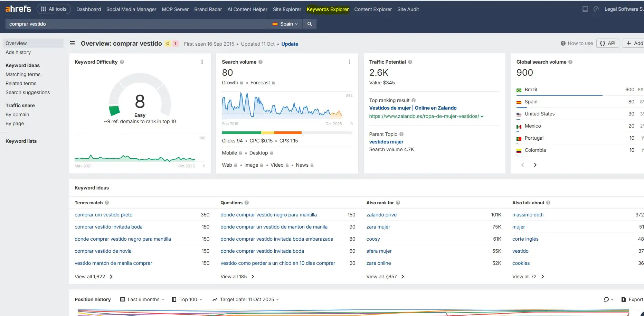644x316 pixels.
Task: Open the comments icon in Position history
Action: click(x=607, y=299)
